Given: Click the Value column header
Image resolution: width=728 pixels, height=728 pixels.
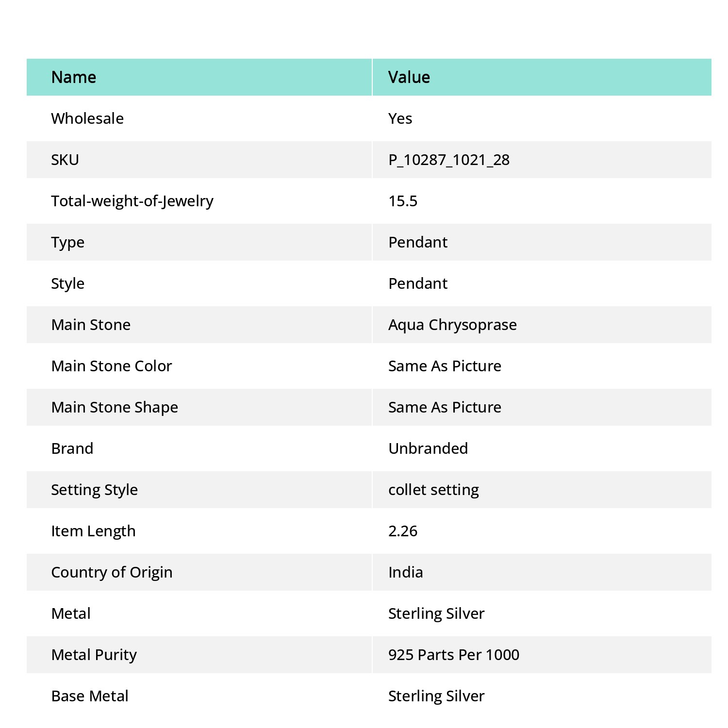Looking at the screenshot, I should click(x=409, y=77).
